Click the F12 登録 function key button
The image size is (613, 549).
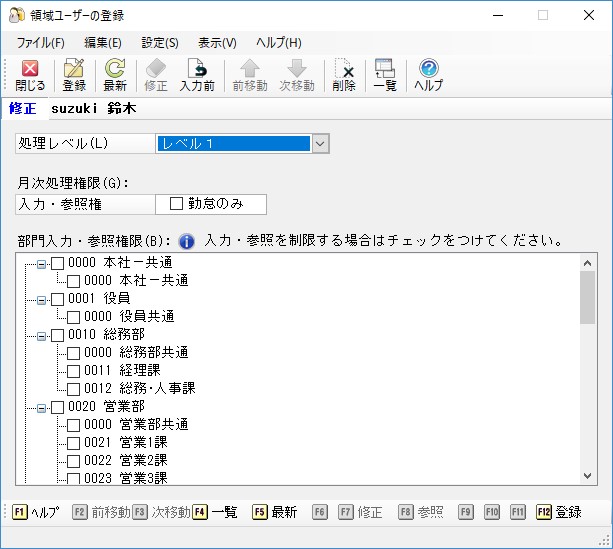(x=559, y=512)
